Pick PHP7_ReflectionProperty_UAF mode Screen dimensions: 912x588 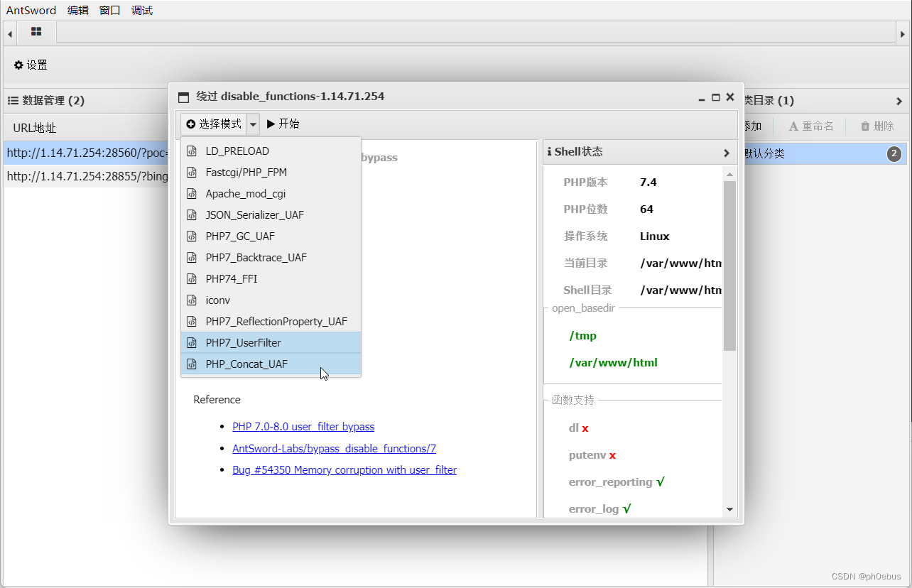coord(271,321)
